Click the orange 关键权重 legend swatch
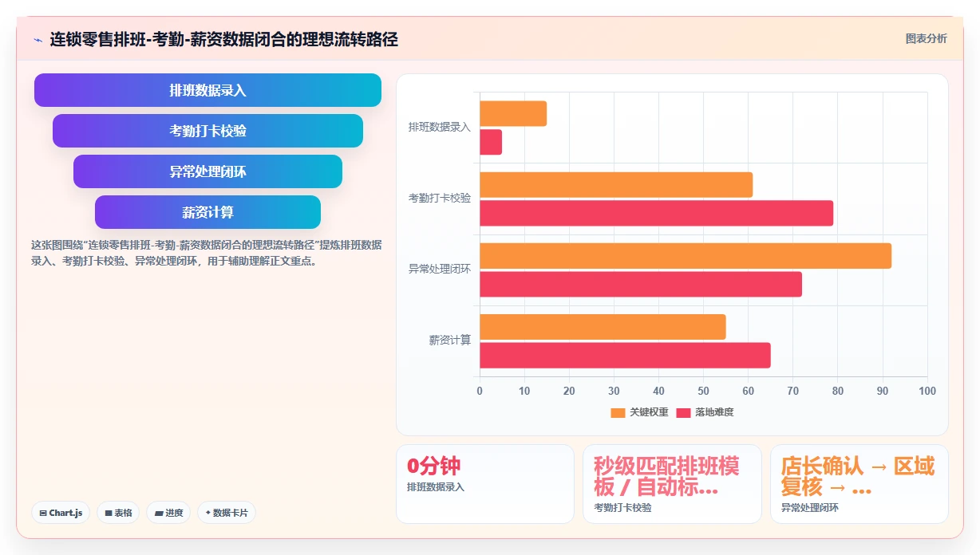The width and height of the screenshot is (980, 555). tap(618, 412)
